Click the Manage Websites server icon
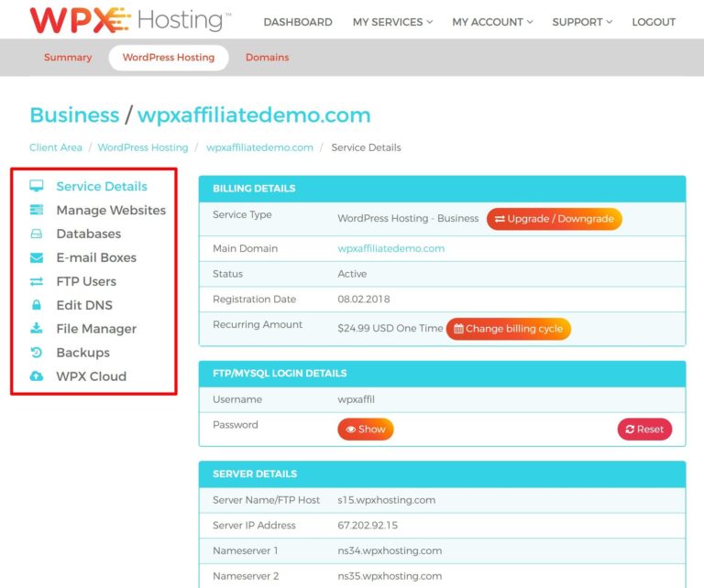 37,210
